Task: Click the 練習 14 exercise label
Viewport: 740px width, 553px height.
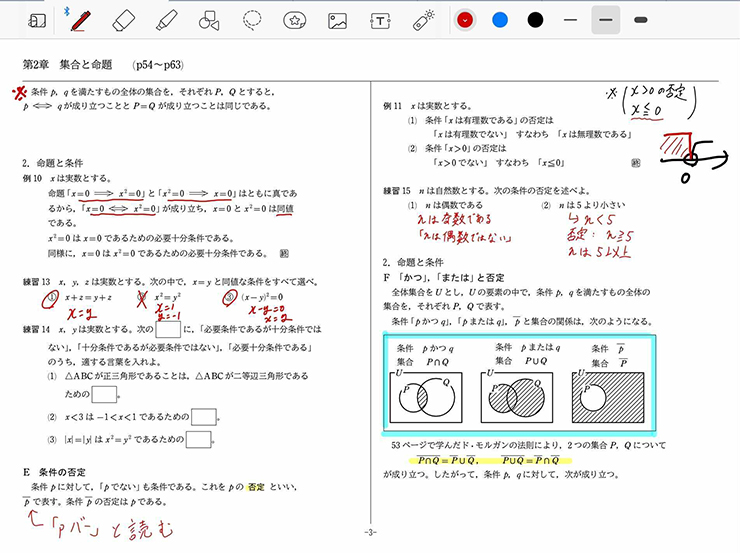Action: [x=36, y=329]
